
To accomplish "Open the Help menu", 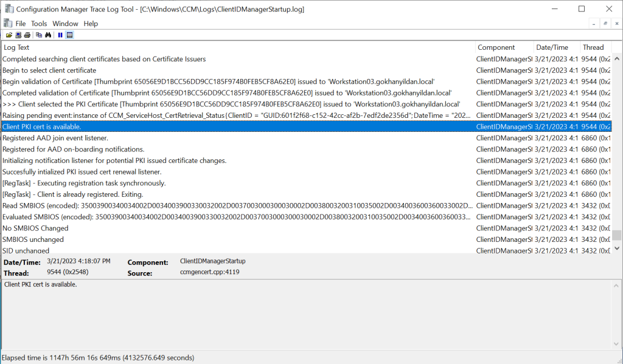I will tap(91, 24).
